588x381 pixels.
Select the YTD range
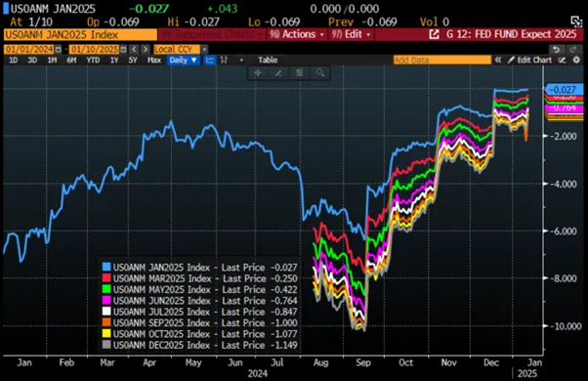(x=93, y=60)
